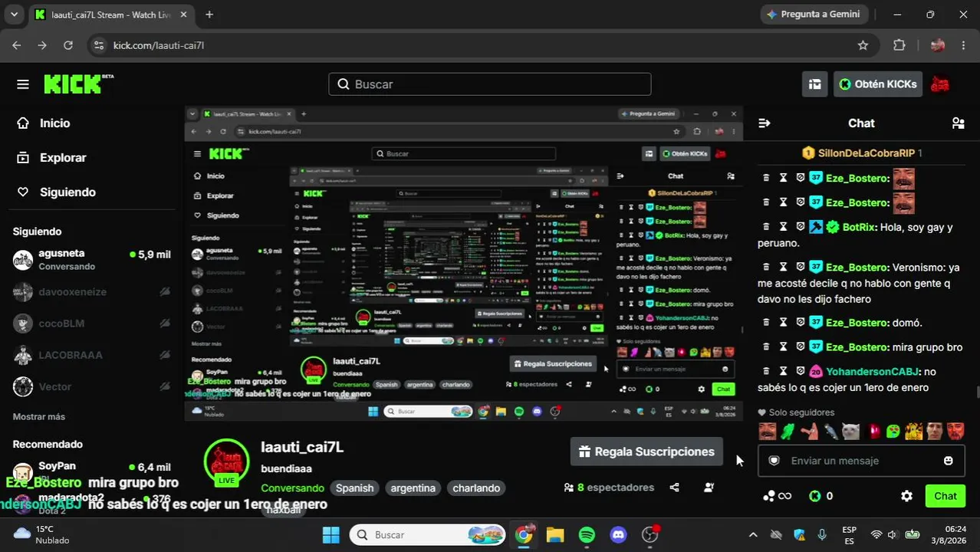980x552 pixels.
Task: Click the green KICKs balance icon
Action: (x=814, y=496)
